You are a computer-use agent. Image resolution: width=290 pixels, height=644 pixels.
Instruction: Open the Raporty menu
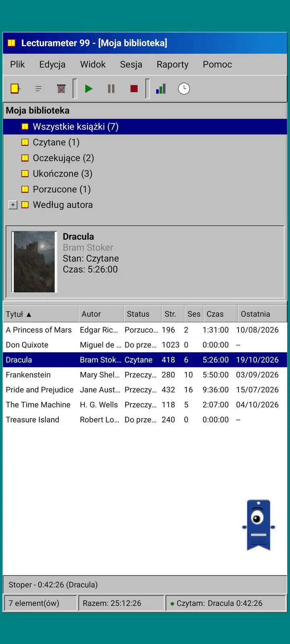(172, 64)
